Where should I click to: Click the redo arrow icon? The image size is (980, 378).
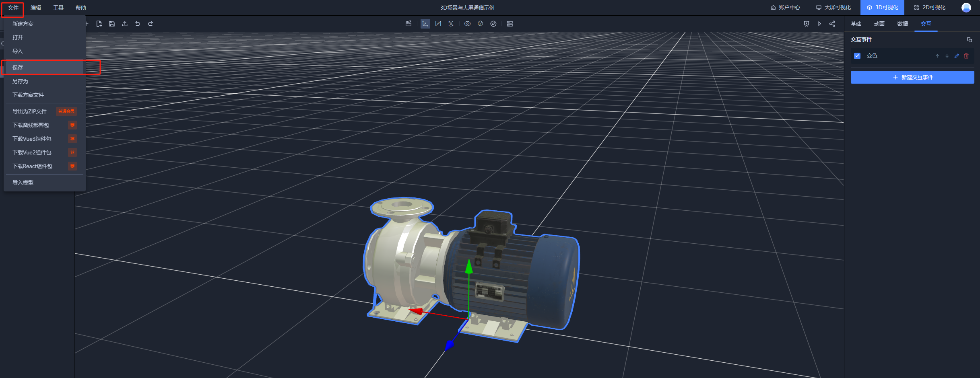(x=151, y=24)
